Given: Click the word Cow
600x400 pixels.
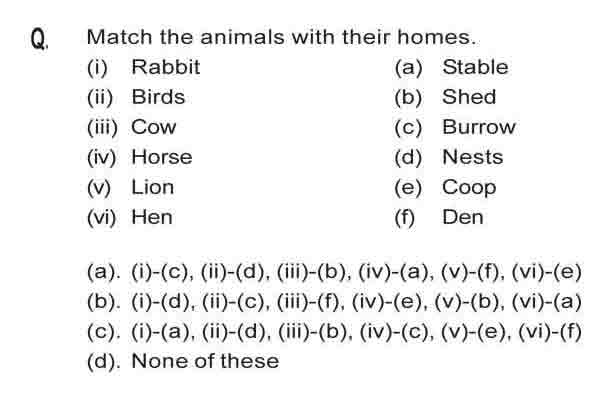Looking at the screenshot, I should 154,127.
